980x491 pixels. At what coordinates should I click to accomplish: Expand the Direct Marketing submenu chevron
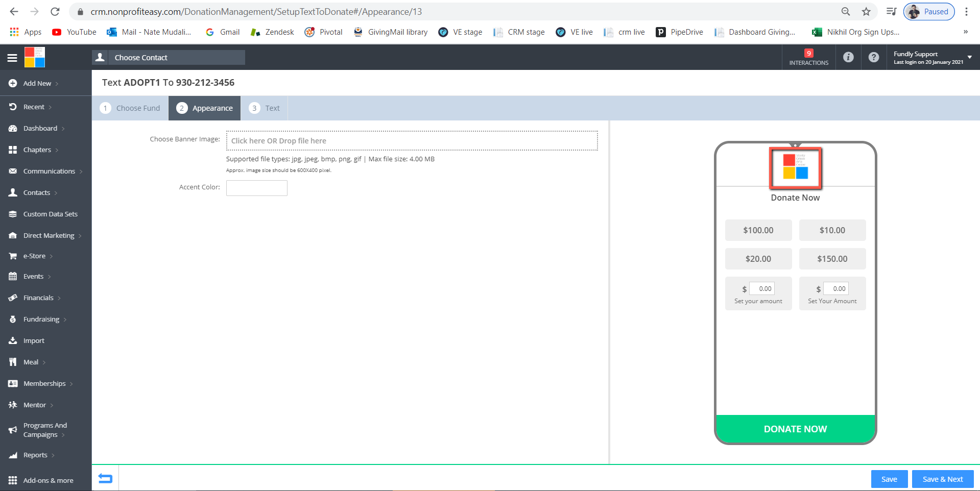pos(80,236)
